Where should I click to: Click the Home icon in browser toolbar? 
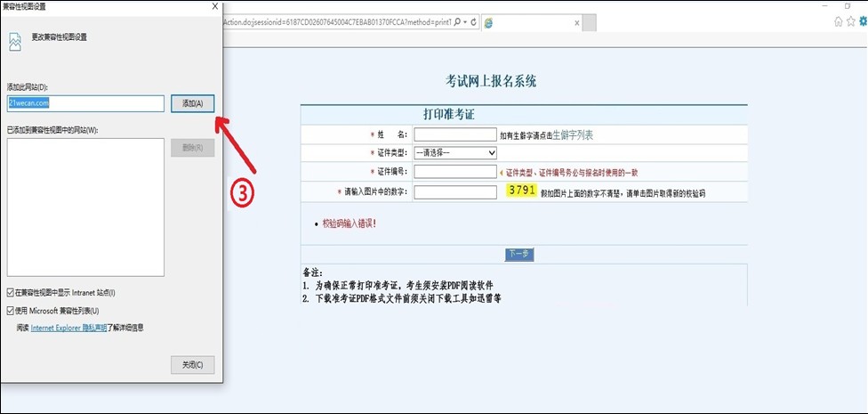click(838, 21)
